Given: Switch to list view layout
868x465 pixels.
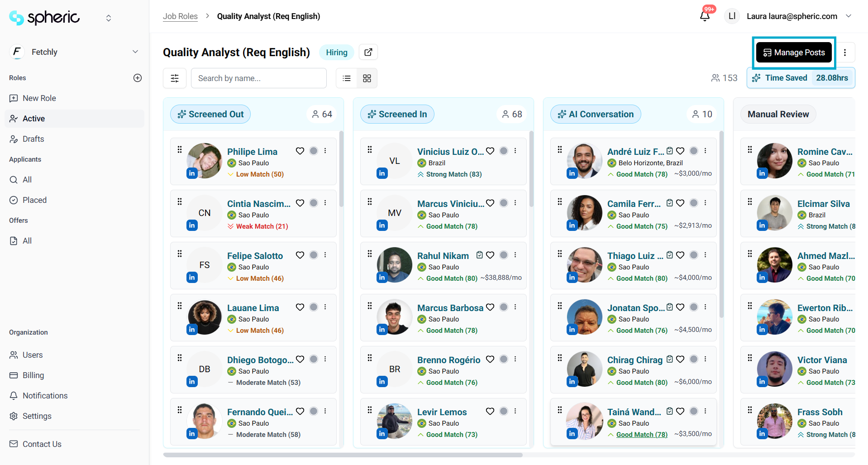Looking at the screenshot, I should coord(347,78).
